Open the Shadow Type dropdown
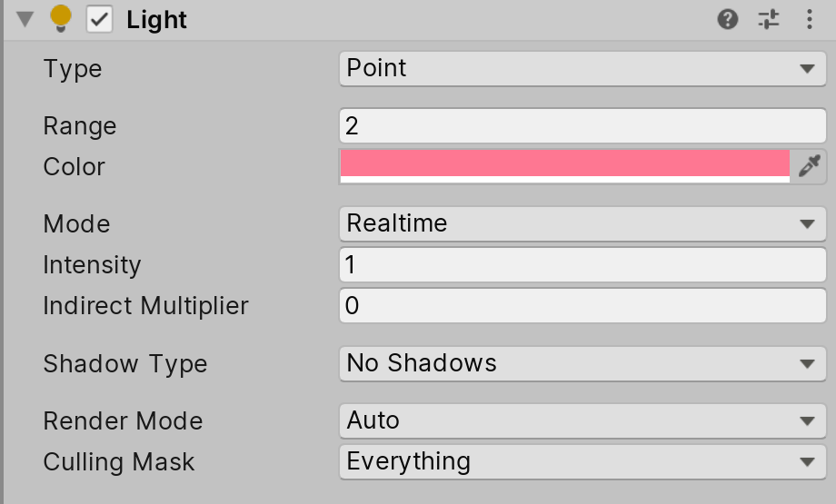 pos(582,364)
